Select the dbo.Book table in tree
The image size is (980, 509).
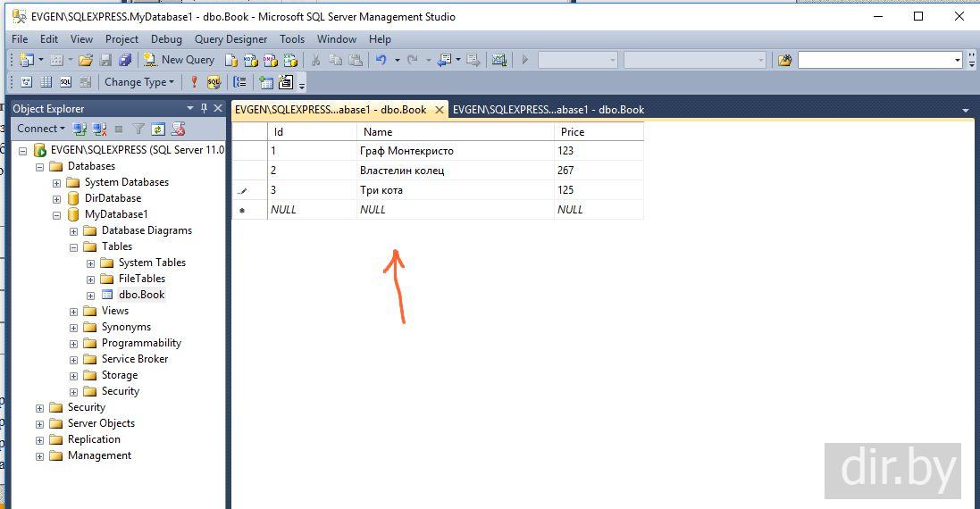141,295
